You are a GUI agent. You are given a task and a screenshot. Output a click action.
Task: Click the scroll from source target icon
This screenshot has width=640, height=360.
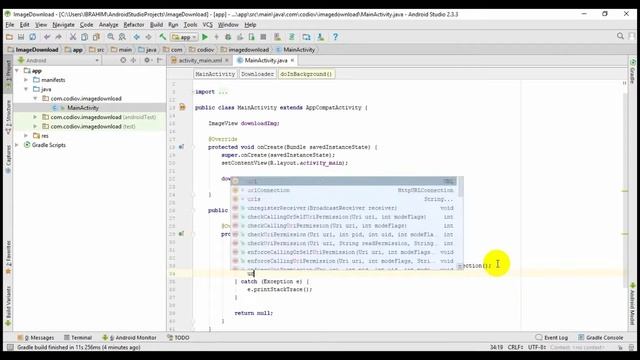coord(123,60)
